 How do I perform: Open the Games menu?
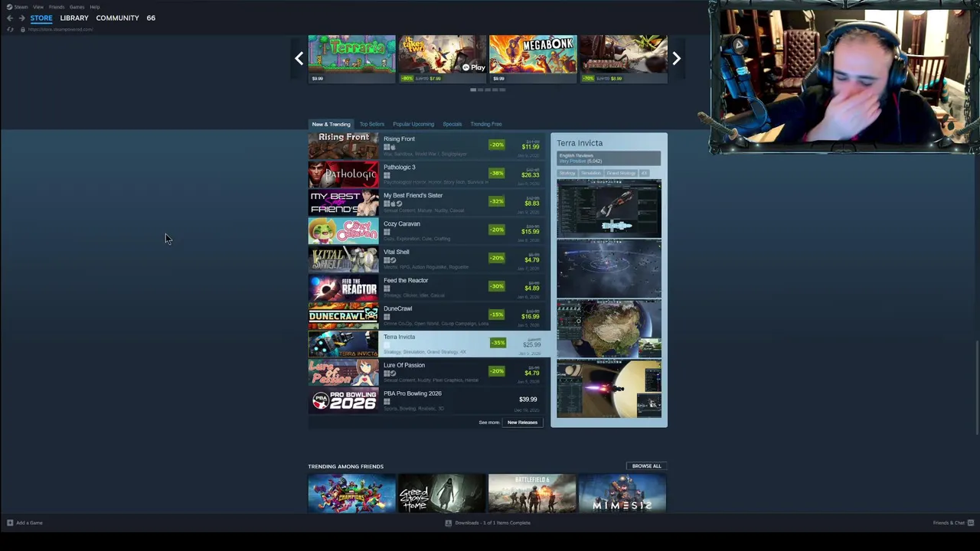(x=77, y=7)
